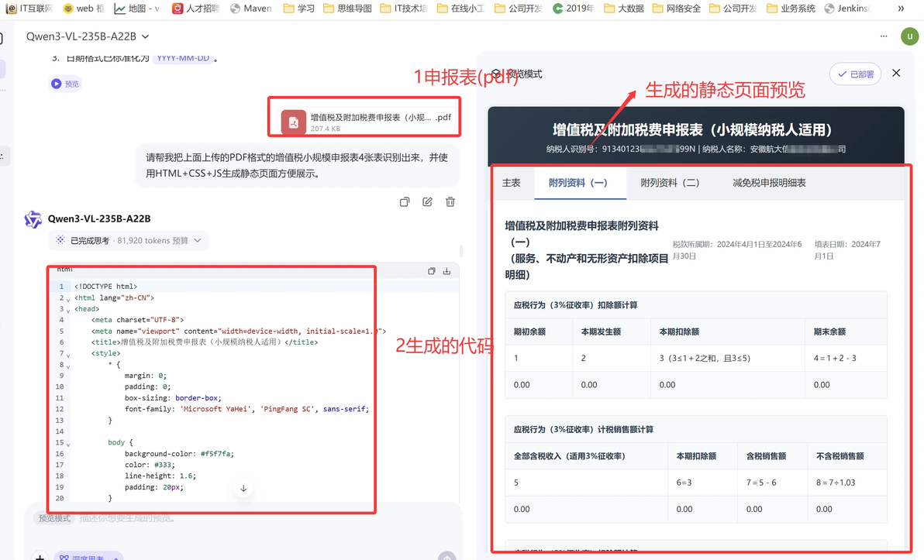Click the 预览 preview button

(65, 84)
